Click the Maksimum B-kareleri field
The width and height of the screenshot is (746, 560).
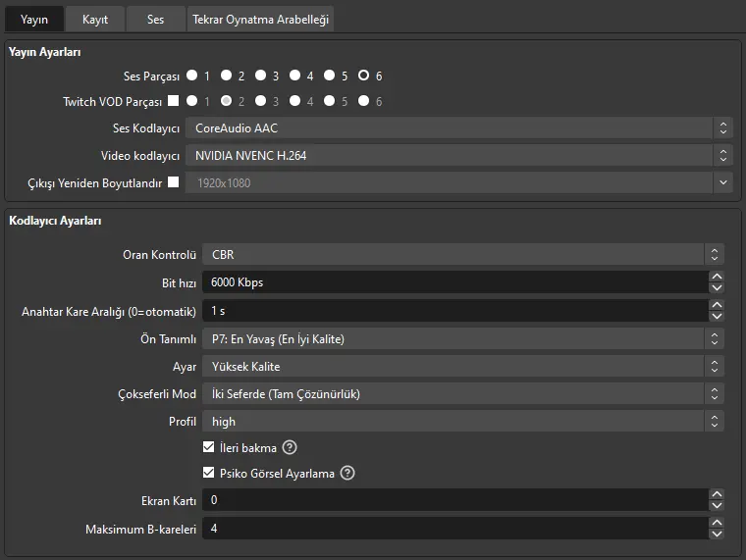click(455, 529)
